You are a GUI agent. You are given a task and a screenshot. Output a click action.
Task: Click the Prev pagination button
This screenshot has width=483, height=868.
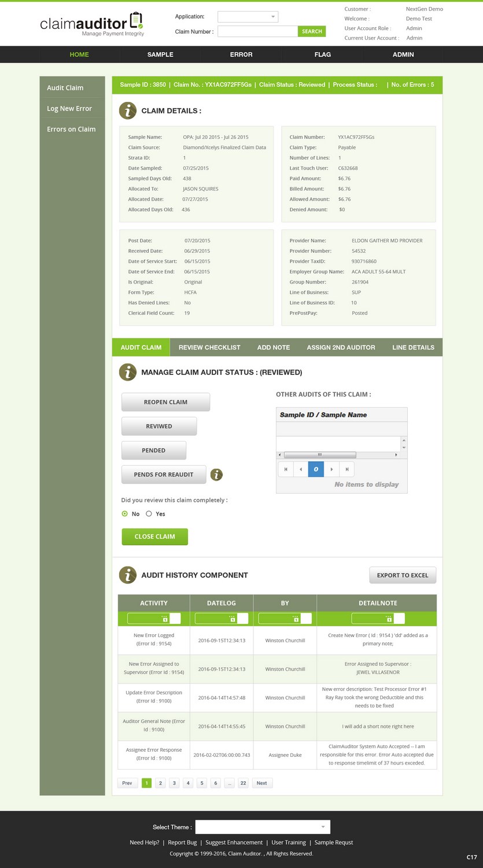point(127,783)
